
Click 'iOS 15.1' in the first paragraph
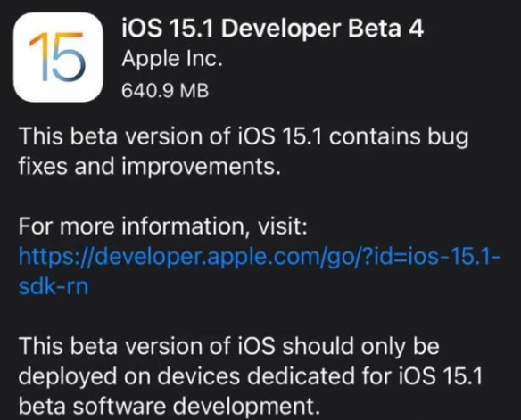pos(280,136)
